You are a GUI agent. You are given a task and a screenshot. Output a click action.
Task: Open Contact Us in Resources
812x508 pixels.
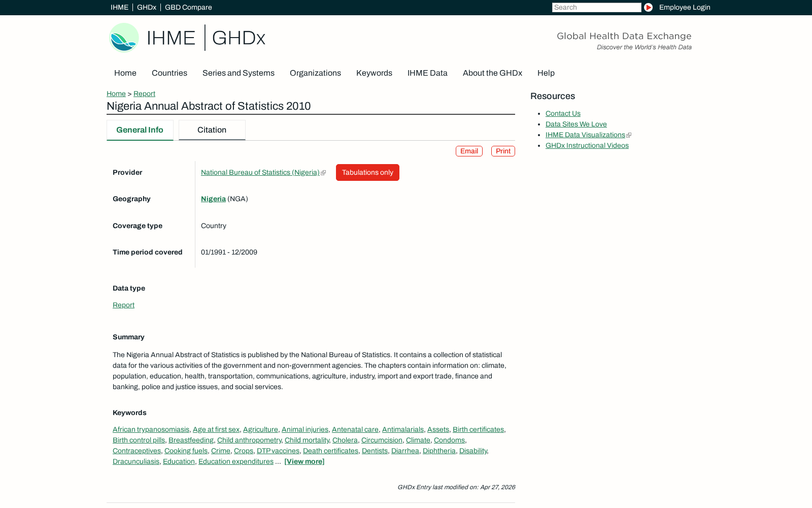pos(563,113)
